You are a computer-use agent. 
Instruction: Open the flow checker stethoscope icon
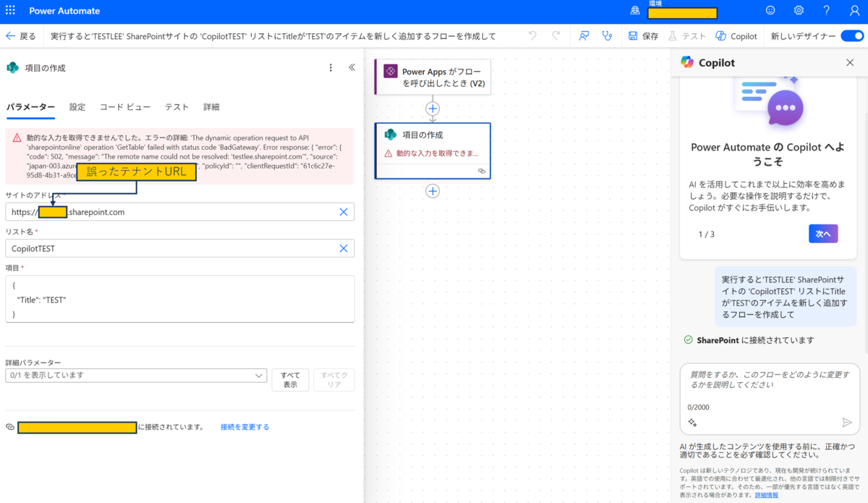606,35
